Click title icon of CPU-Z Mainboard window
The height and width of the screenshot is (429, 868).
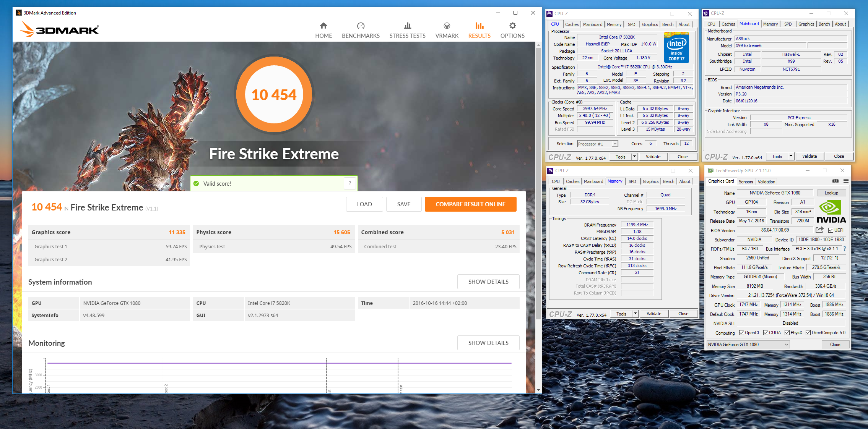(706, 13)
